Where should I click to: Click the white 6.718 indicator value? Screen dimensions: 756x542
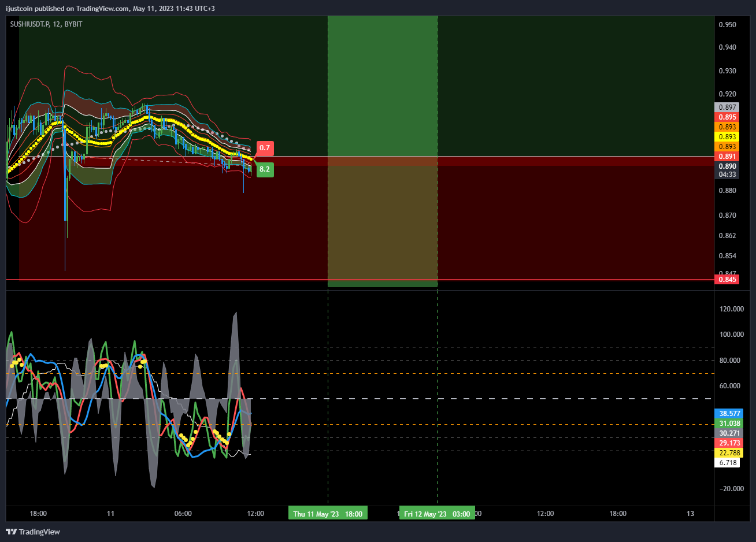(727, 463)
